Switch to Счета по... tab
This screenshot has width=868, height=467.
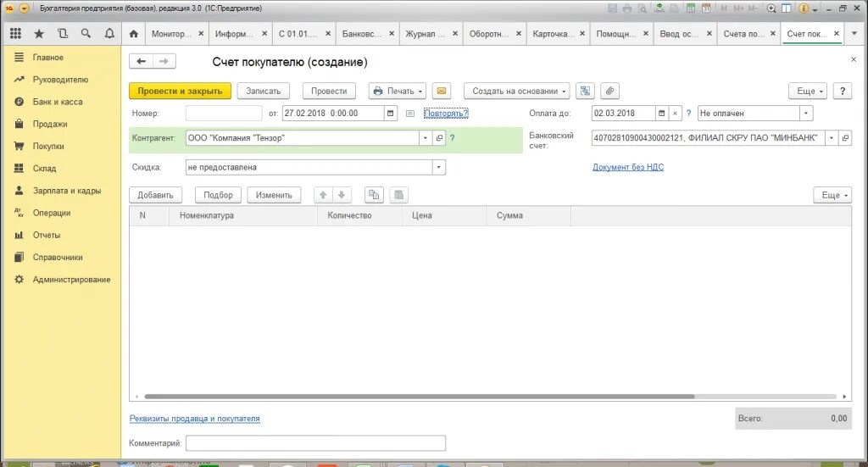point(743,34)
